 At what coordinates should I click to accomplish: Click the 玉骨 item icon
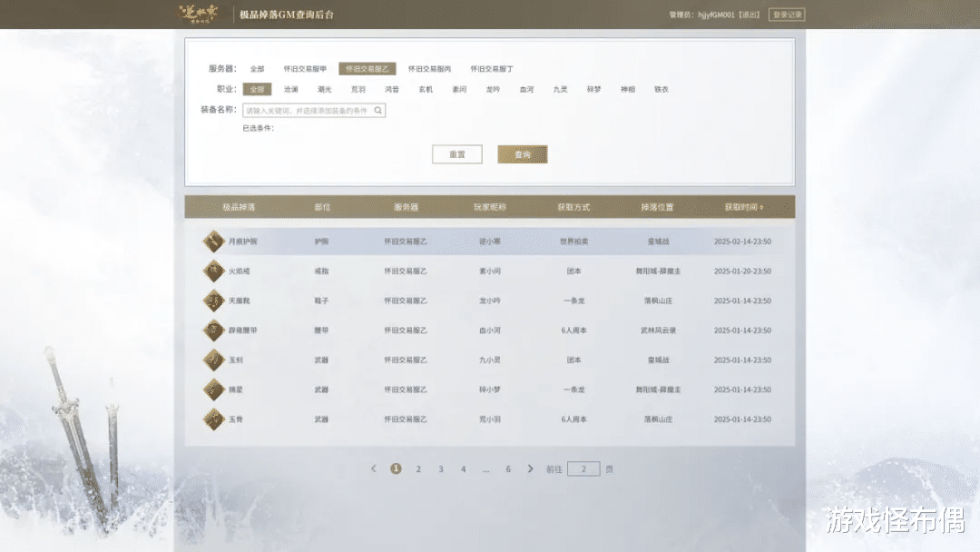213,419
